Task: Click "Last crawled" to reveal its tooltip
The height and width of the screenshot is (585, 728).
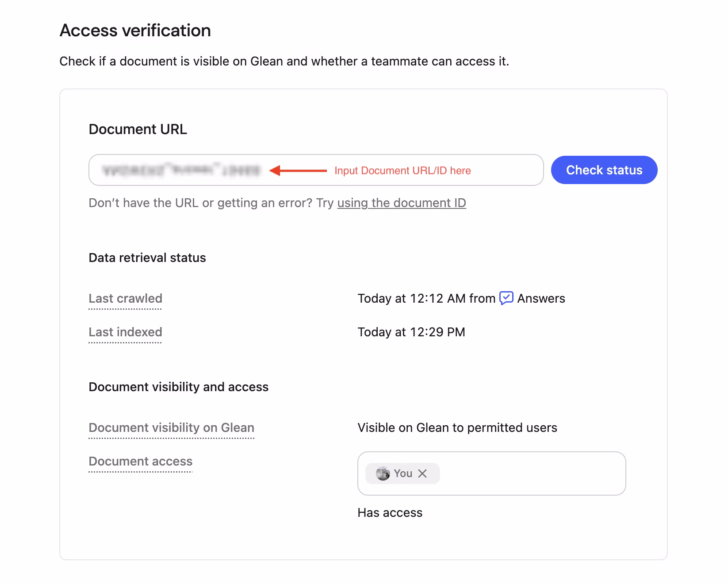Action: pyautogui.click(x=125, y=298)
